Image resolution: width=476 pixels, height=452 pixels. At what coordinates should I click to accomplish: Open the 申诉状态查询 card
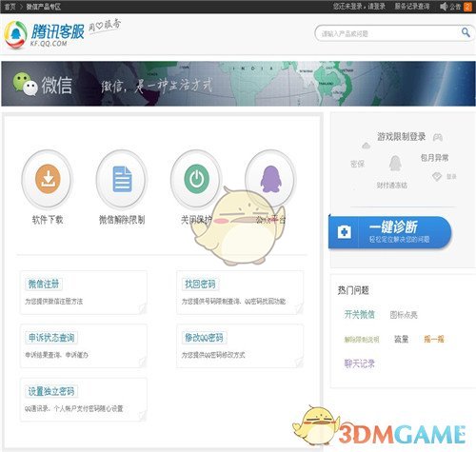coord(84,346)
